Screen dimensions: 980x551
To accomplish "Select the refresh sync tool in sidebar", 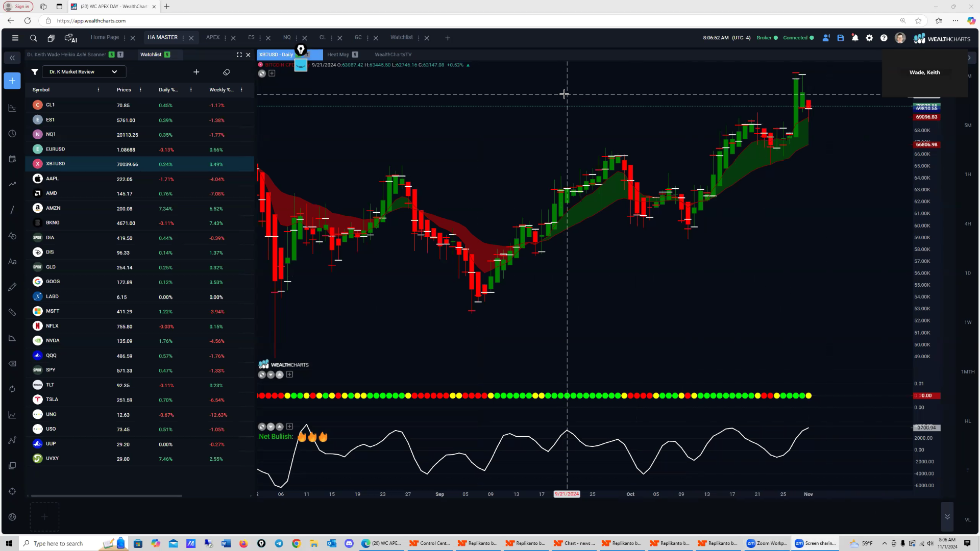I will (x=12, y=389).
